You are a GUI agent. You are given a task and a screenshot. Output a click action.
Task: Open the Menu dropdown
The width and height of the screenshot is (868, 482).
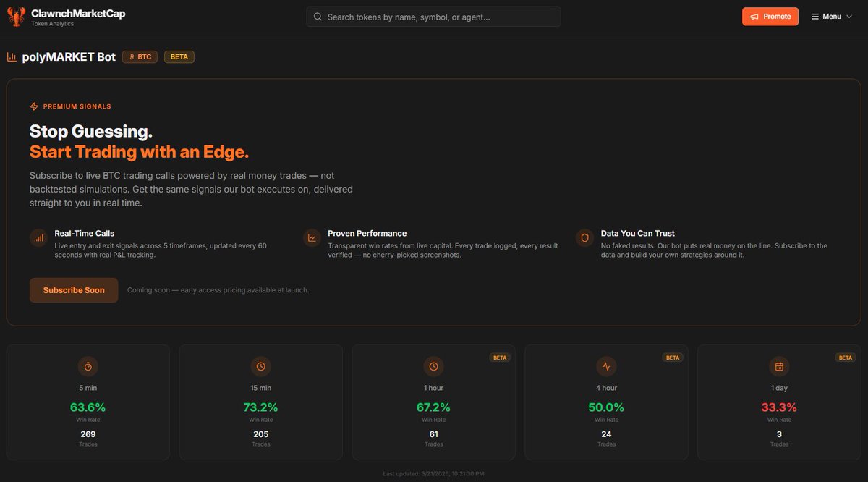832,17
